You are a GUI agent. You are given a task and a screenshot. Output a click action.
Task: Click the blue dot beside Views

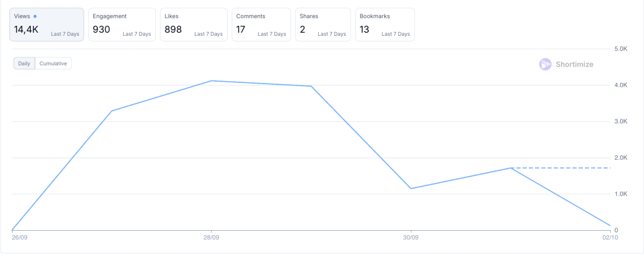[x=35, y=16]
